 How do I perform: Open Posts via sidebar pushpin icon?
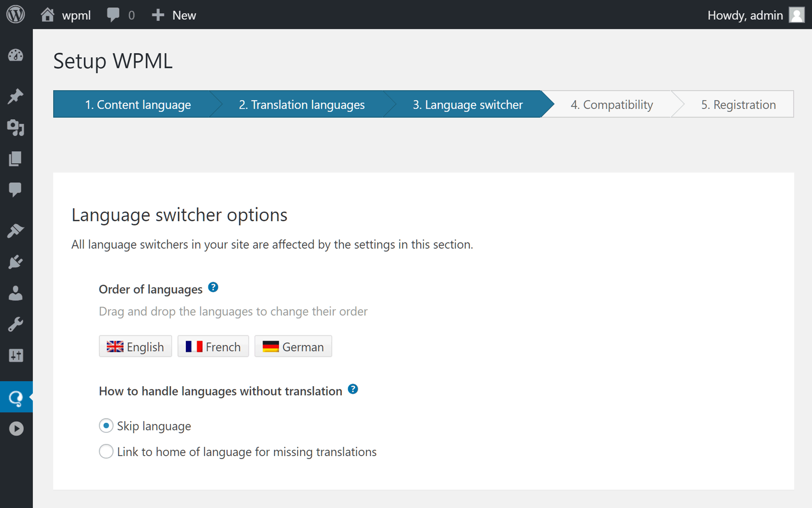(x=16, y=96)
